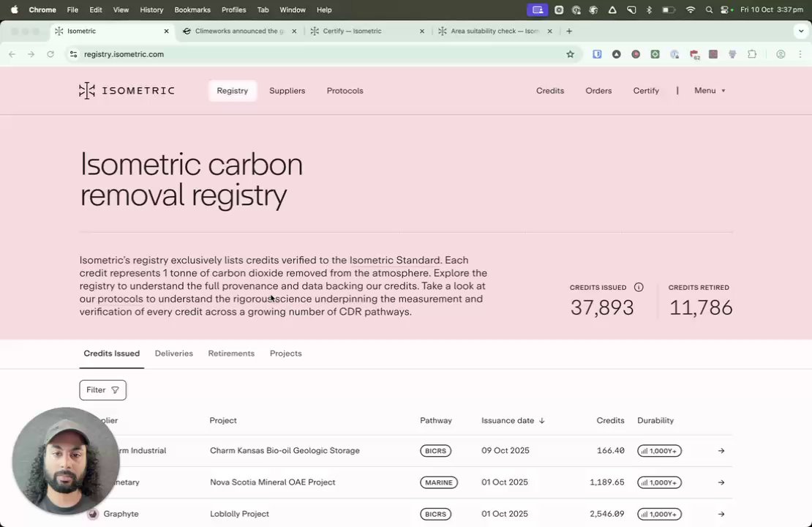Open the new tab plus button
The width and height of the screenshot is (812, 527).
[569, 31]
